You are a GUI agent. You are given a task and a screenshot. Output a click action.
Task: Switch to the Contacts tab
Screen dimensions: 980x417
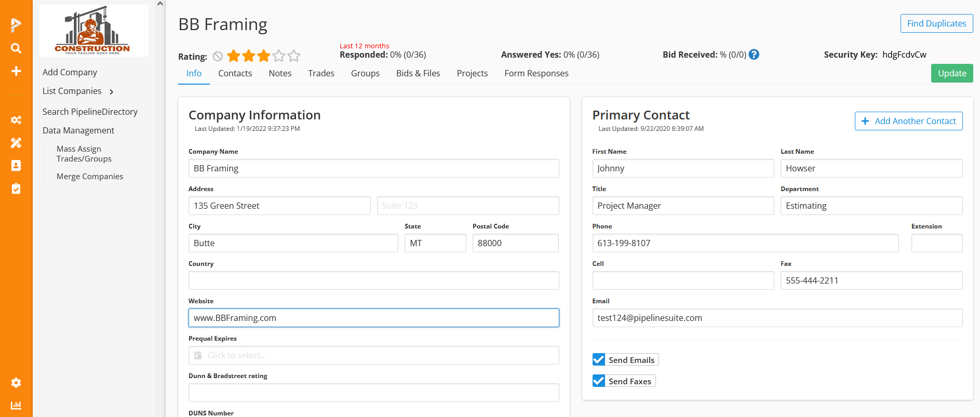[235, 74]
